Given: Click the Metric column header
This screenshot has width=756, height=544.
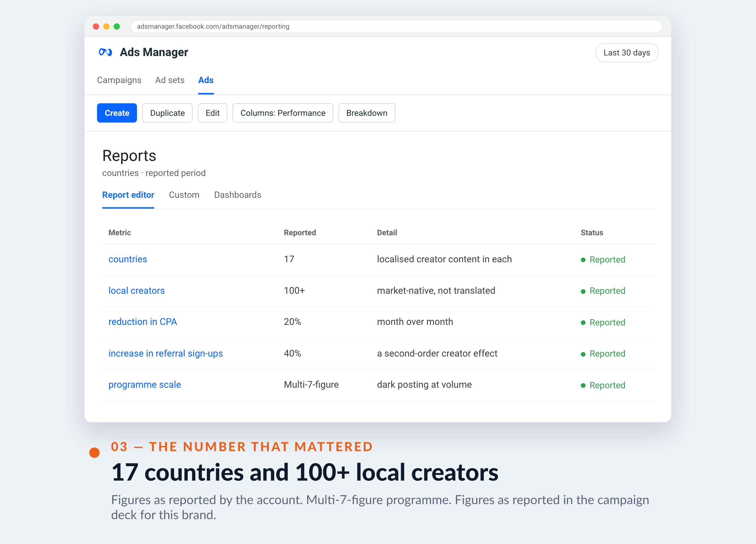Looking at the screenshot, I should [120, 233].
